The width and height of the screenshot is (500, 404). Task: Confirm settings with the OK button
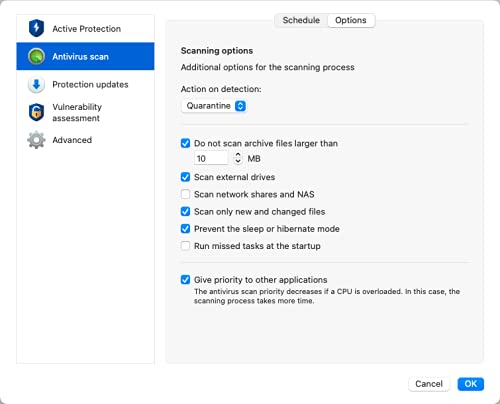(470, 384)
